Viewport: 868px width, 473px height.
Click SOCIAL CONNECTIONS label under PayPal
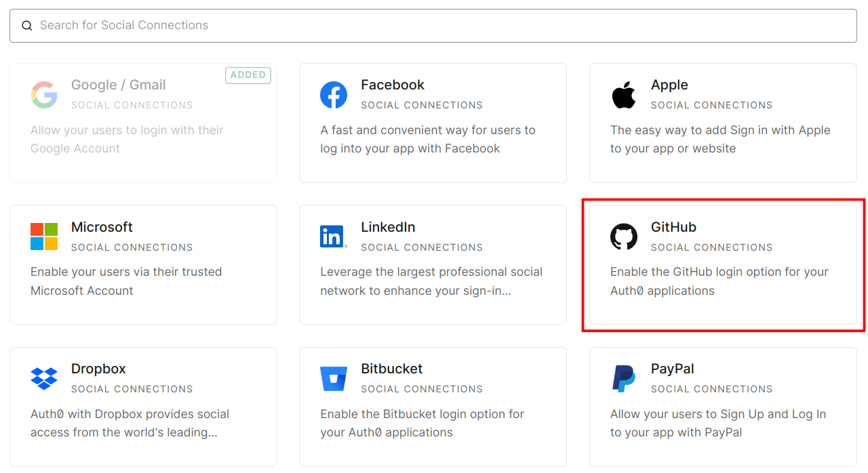711,389
